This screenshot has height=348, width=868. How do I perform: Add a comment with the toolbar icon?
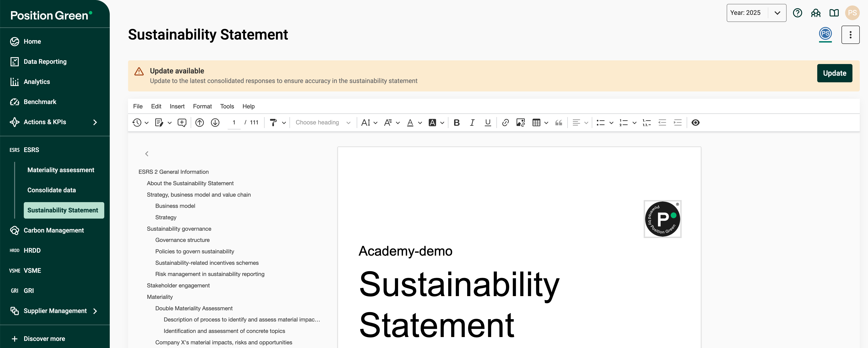click(182, 123)
